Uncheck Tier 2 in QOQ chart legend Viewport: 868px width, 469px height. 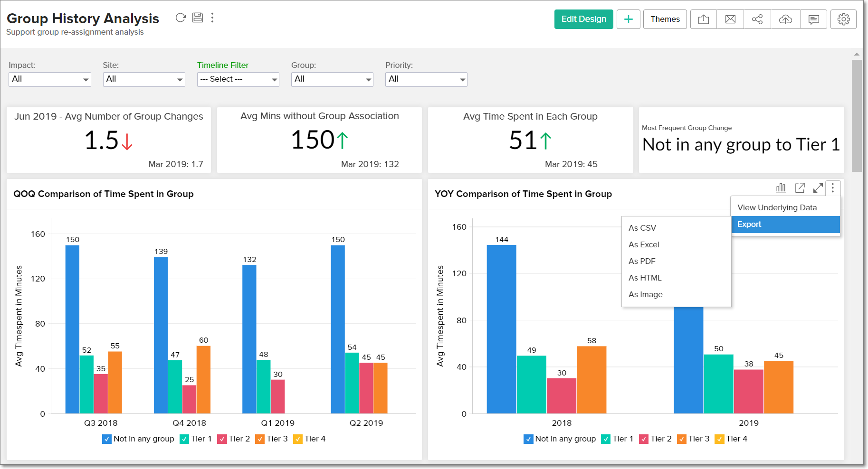point(222,439)
